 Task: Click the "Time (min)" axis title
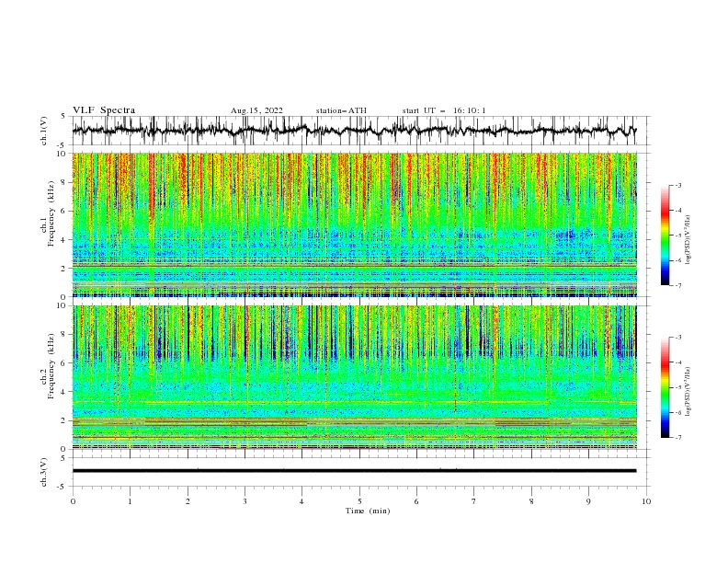click(368, 511)
